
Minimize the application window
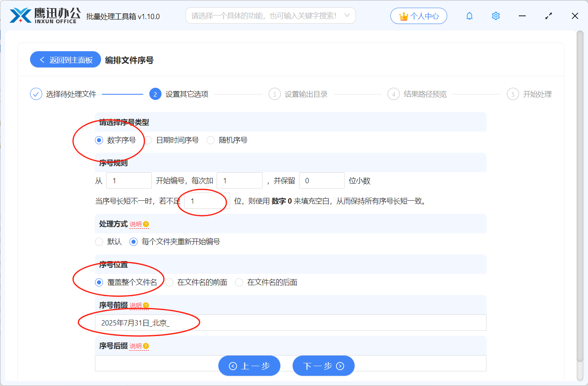pos(522,16)
